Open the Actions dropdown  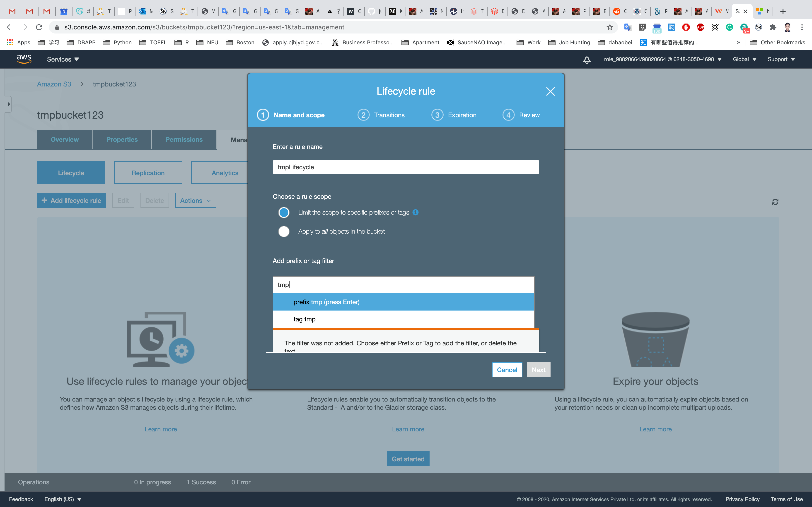[x=195, y=200]
